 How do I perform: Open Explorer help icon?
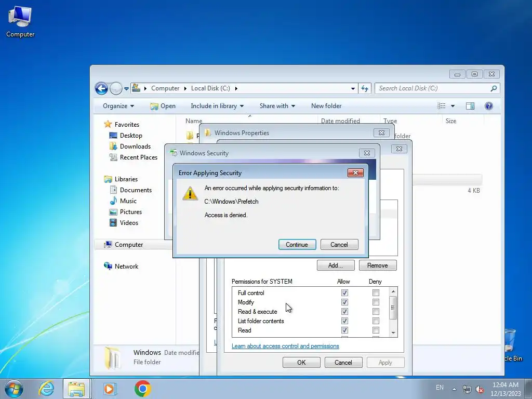click(488, 106)
